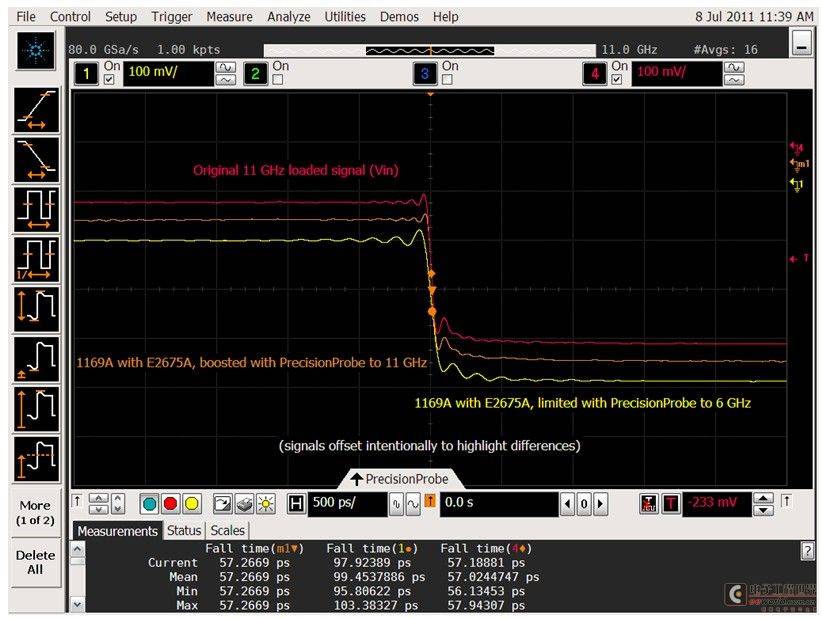Click the memory bar waveform overview
Image resolution: width=822 pixels, height=618 pixels.
pyautogui.click(x=430, y=50)
